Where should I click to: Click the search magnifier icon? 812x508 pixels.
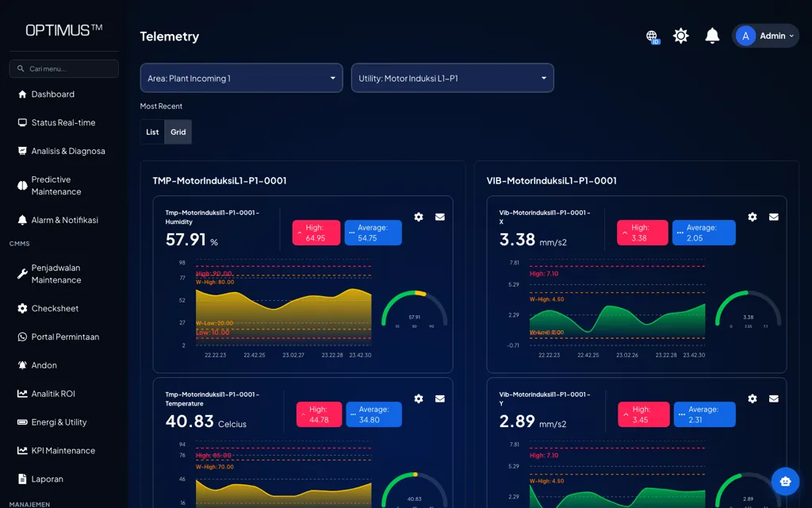21,68
